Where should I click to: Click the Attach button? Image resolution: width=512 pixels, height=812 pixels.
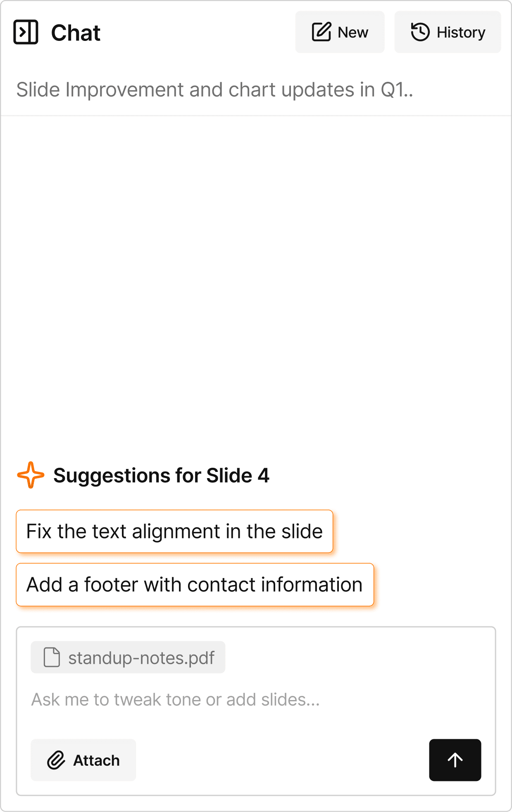click(83, 760)
